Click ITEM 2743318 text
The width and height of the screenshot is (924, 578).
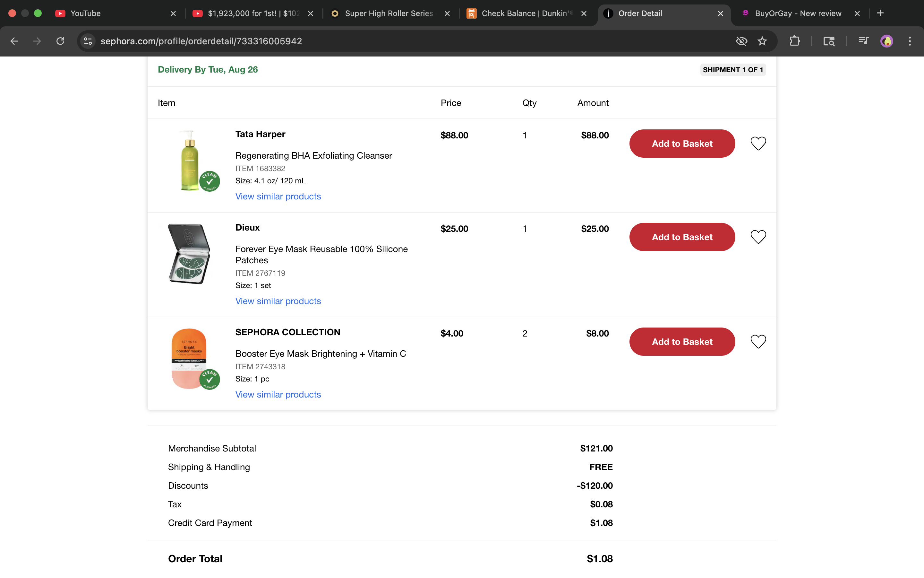[260, 367]
